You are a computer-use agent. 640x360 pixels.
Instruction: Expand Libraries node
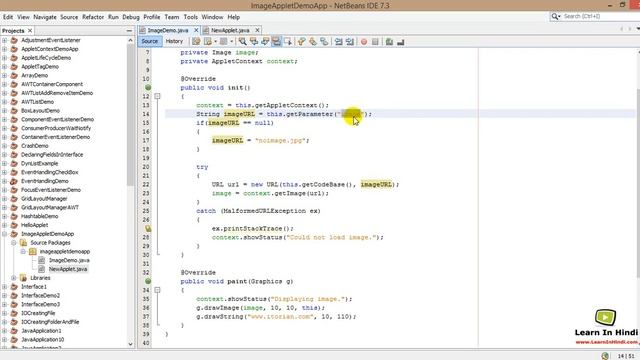tap(13, 278)
